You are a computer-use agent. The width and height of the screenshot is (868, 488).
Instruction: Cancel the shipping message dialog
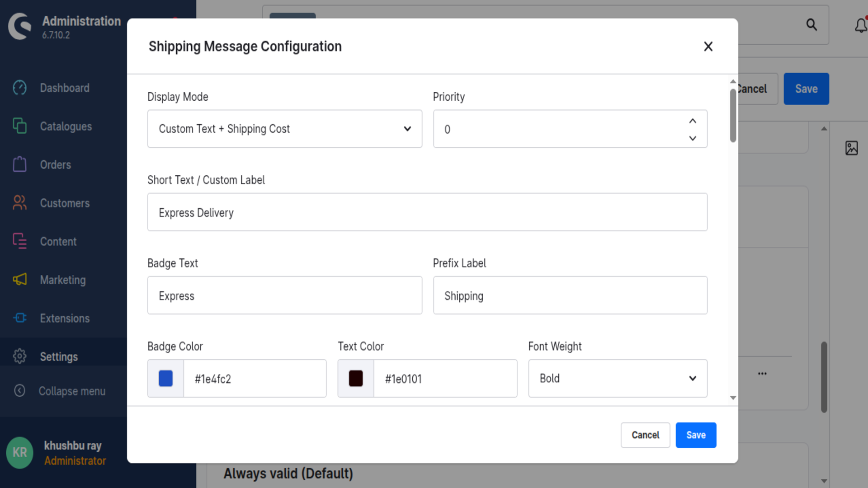645,435
